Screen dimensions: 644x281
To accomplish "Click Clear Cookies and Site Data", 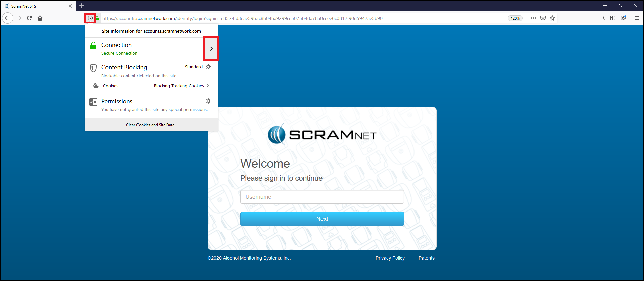I will 152,125.
